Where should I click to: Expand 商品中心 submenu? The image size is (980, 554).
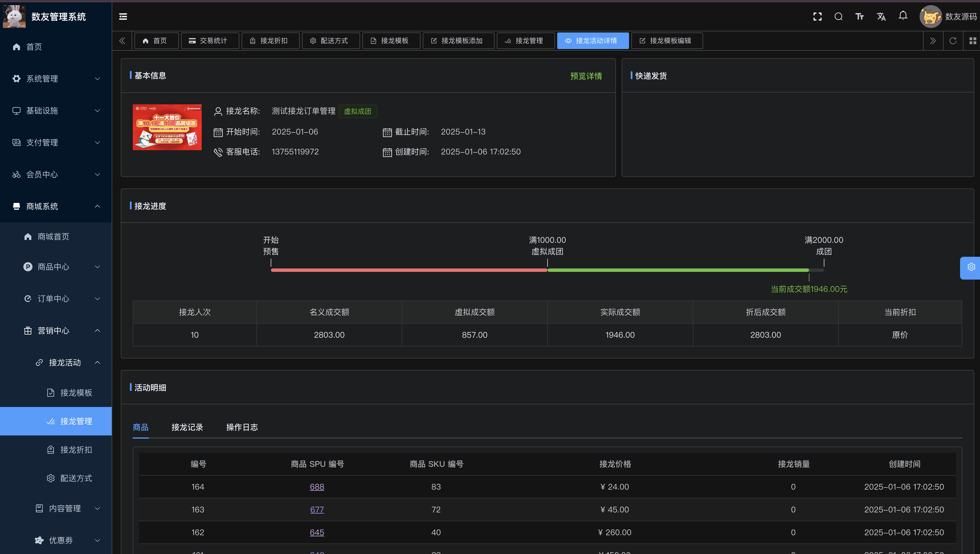coord(56,267)
